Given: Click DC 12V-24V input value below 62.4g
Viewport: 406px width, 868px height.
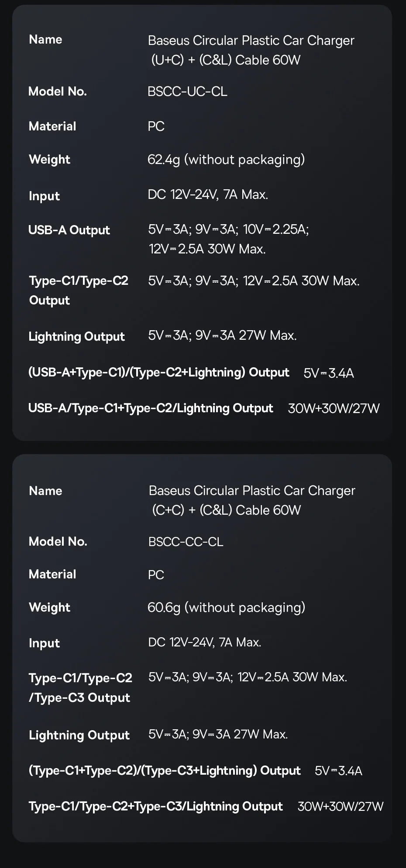Looking at the screenshot, I should pos(207,195).
